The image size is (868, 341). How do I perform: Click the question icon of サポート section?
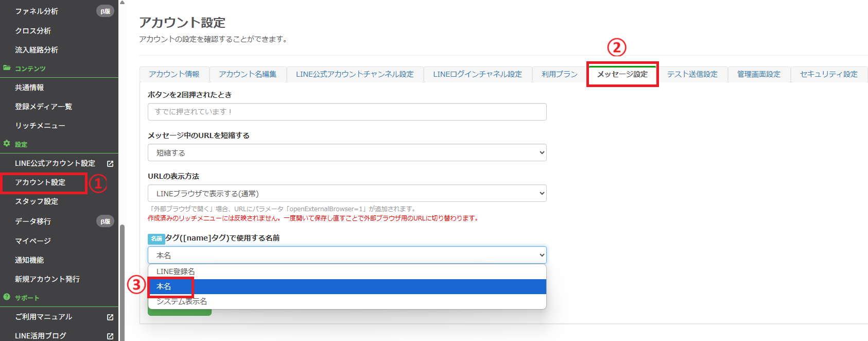point(7,297)
